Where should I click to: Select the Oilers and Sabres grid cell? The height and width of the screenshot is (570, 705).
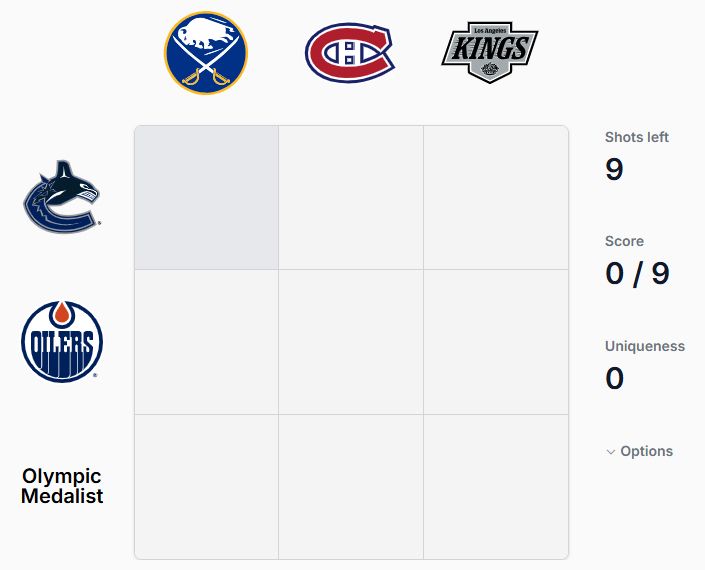(206, 342)
